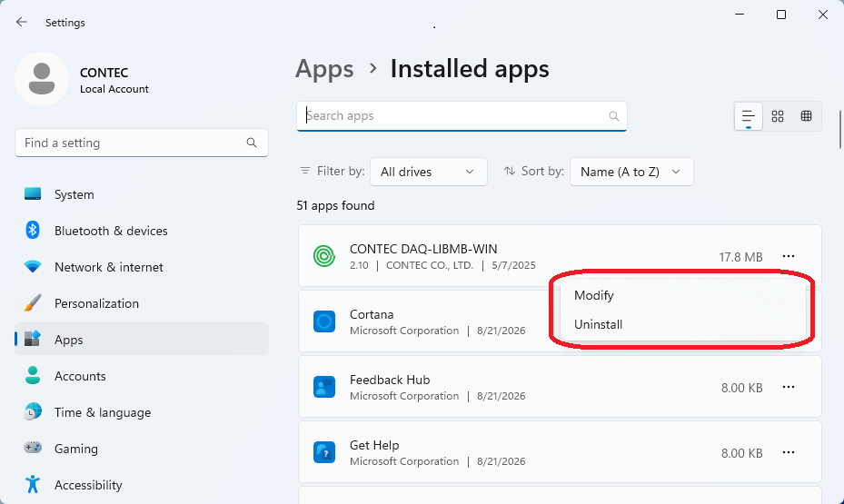844x504 pixels.
Task: Click the Time & language globe icon
Action: point(33,412)
